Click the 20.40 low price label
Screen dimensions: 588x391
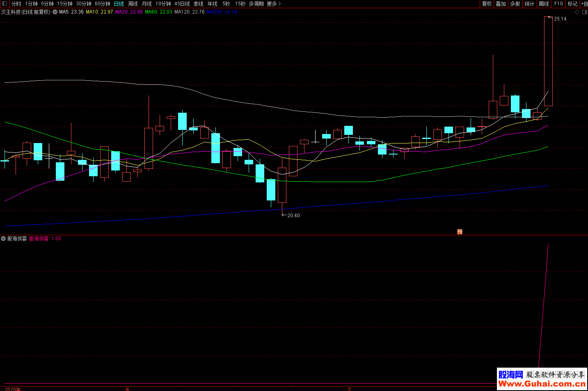(293, 216)
